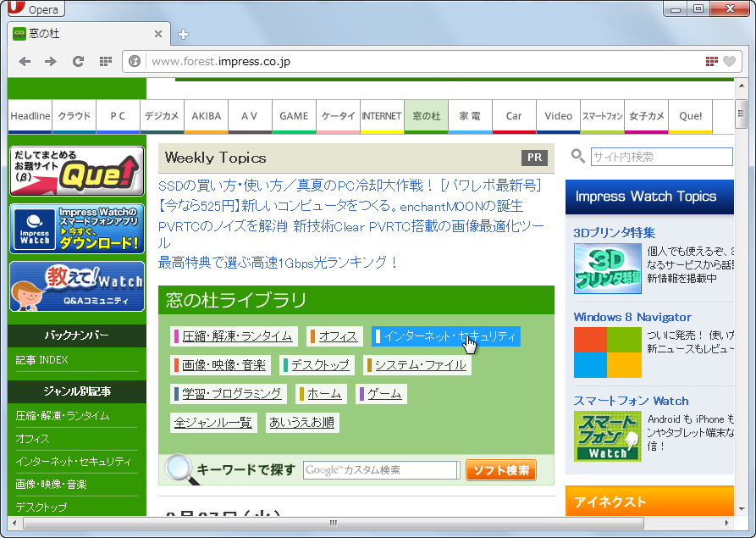
Task: Click the ソフト検索 orange button
Action: (x=500, y=469)
